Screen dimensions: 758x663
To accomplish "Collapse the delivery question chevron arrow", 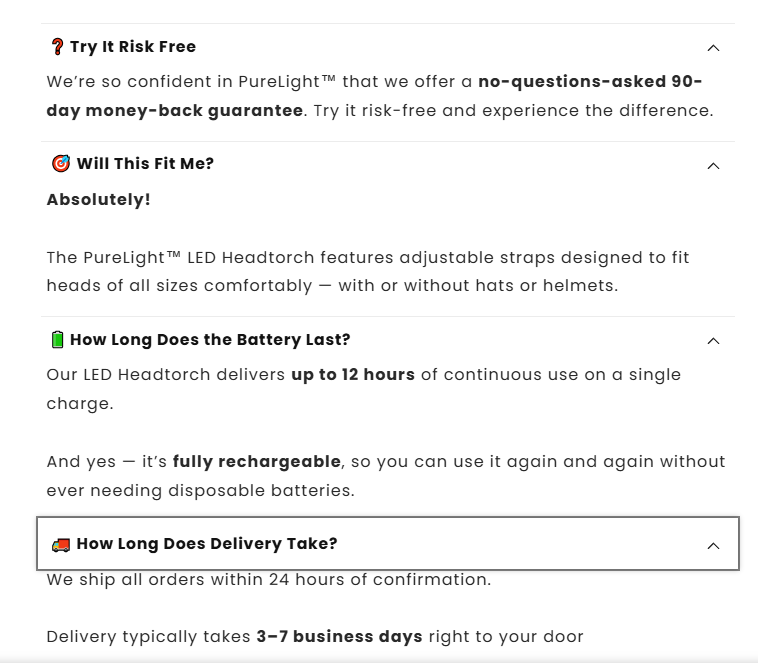I will click(x=713, y=546).
